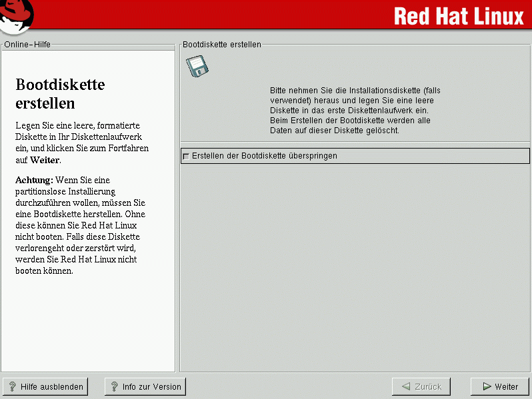
Task: Open Info zur Version release notes
Action: [145, 386]
